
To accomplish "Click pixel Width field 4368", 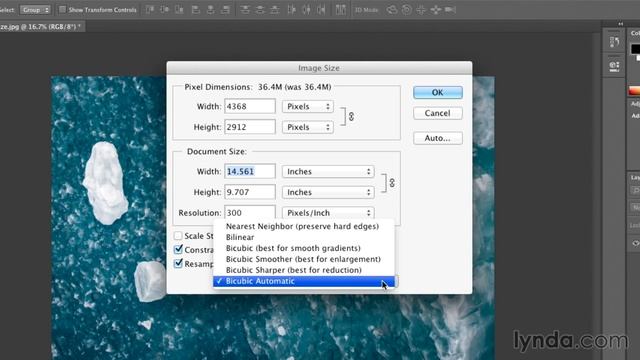I will (250, 107).
